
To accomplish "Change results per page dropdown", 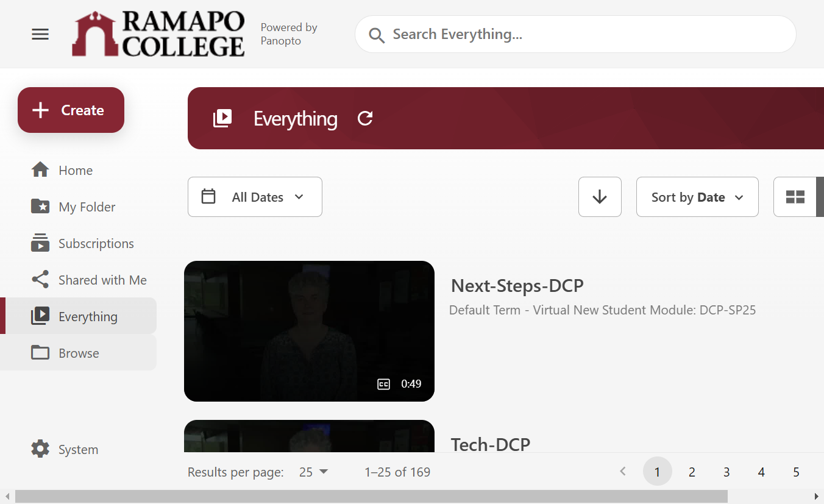I will [x=313, y=472].
